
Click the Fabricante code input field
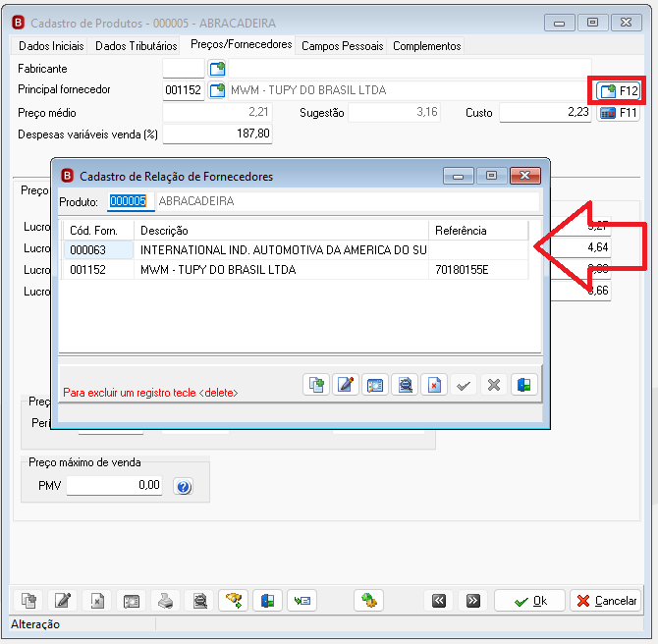click(184, 69)
